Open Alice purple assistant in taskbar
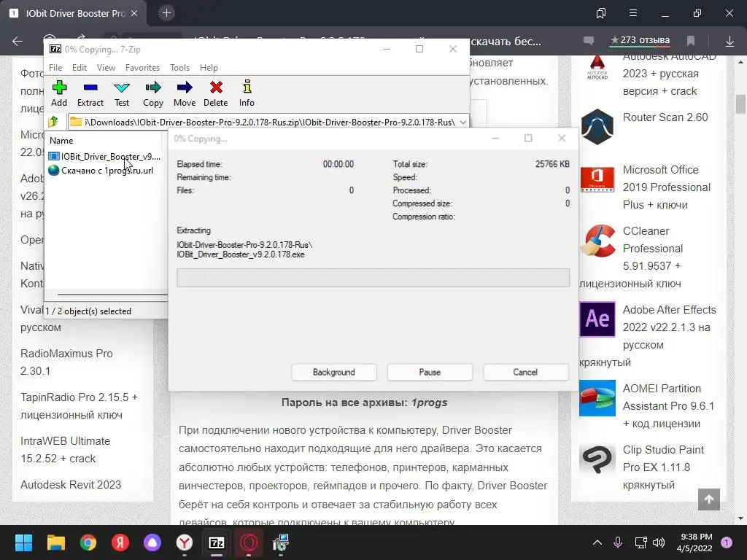Image resolution: width=747 pixels, height=560 pixels. tap(152, 542)
